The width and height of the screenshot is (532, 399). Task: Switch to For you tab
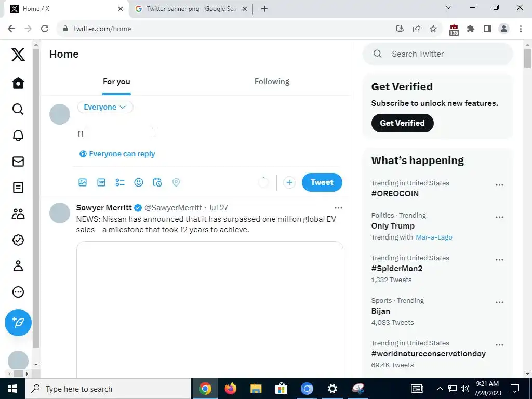tap(116, 82)
